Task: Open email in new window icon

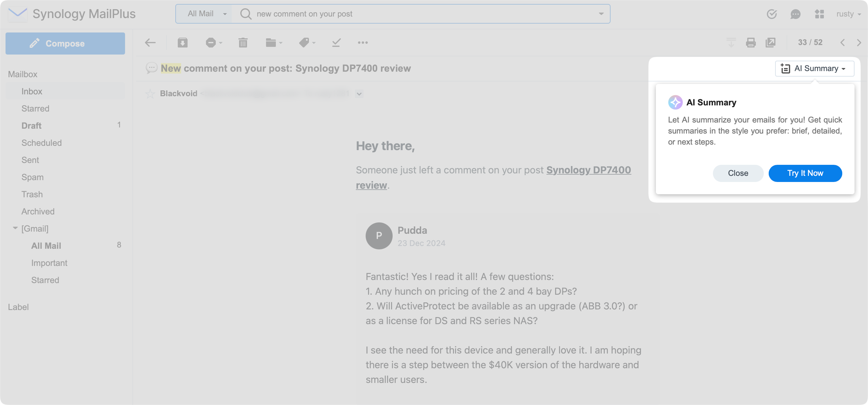Action: [x=770, y=43]
